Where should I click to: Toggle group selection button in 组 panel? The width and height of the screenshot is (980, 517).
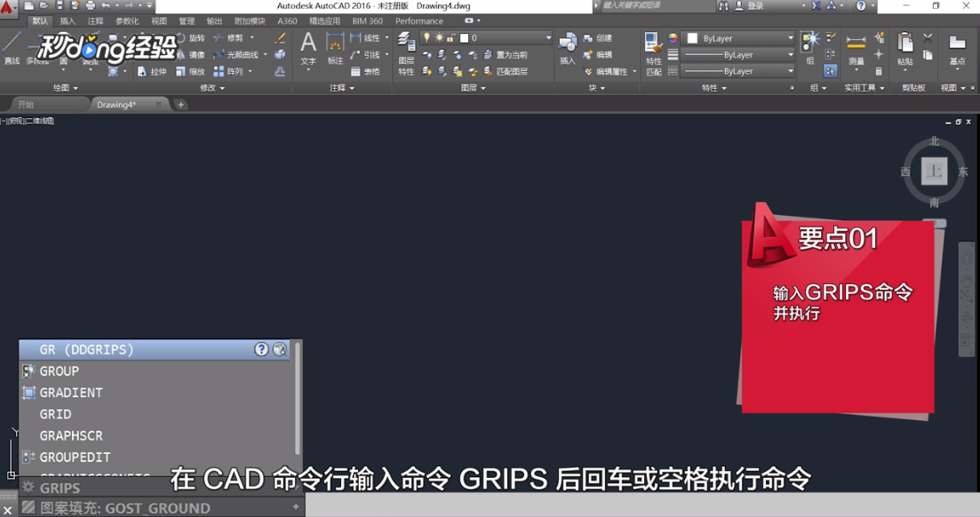click(830, 71)
